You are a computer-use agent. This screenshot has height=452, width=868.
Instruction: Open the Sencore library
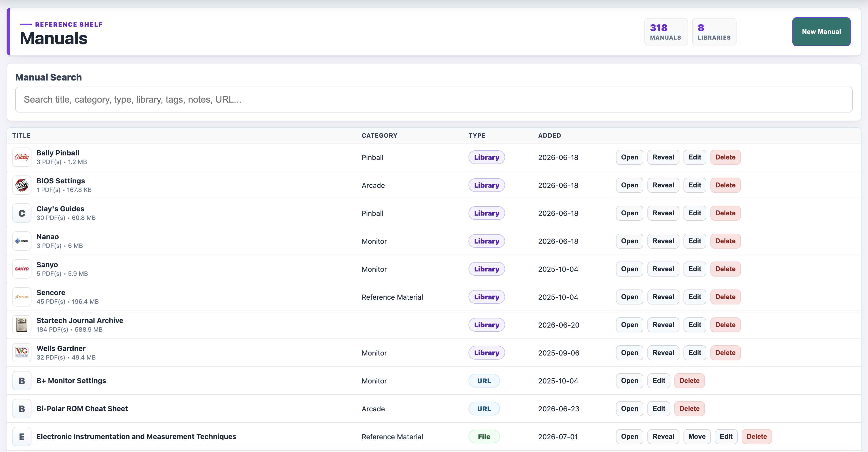coord(629,297)
